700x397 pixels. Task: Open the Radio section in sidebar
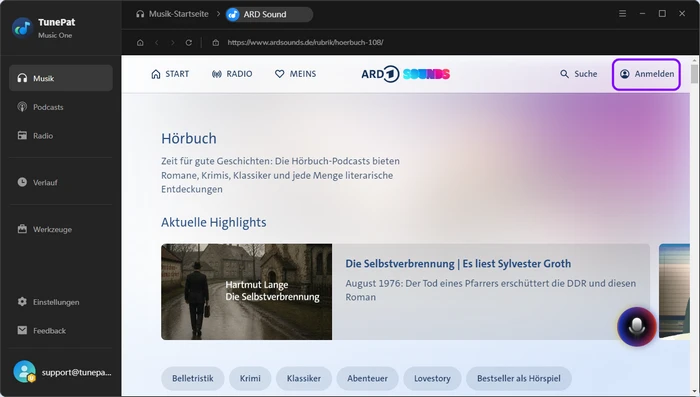pyautogui.click(x=61, y=135)
